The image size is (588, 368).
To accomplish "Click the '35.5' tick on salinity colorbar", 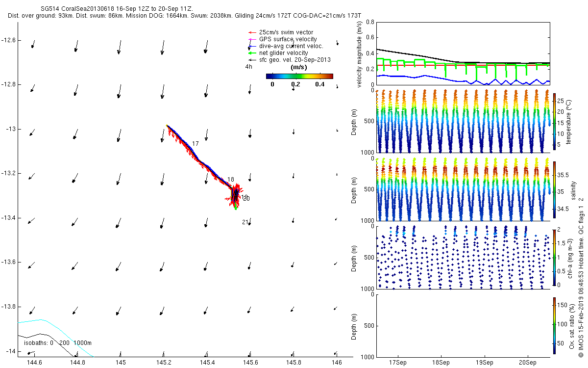I will click(x=563, y=175).
